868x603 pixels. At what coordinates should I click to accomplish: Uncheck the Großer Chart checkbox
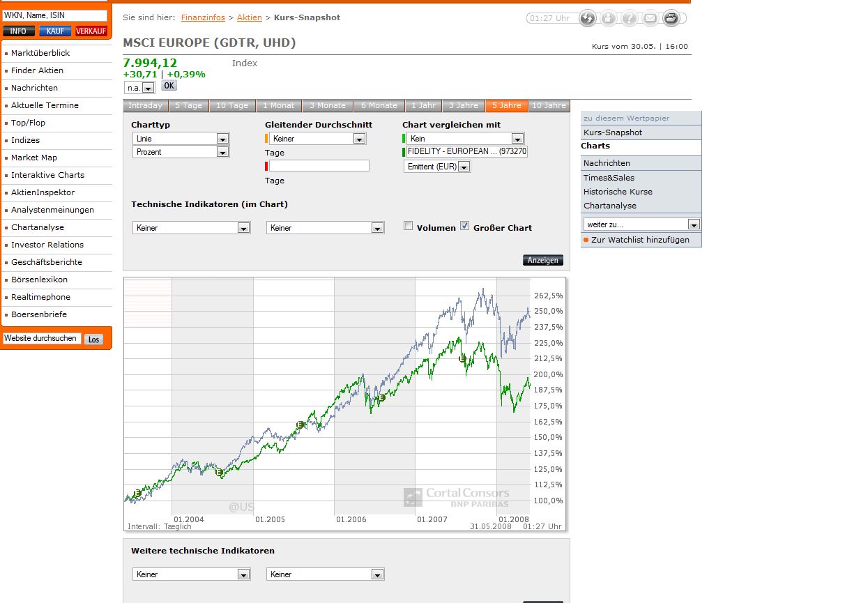(465, 226)
